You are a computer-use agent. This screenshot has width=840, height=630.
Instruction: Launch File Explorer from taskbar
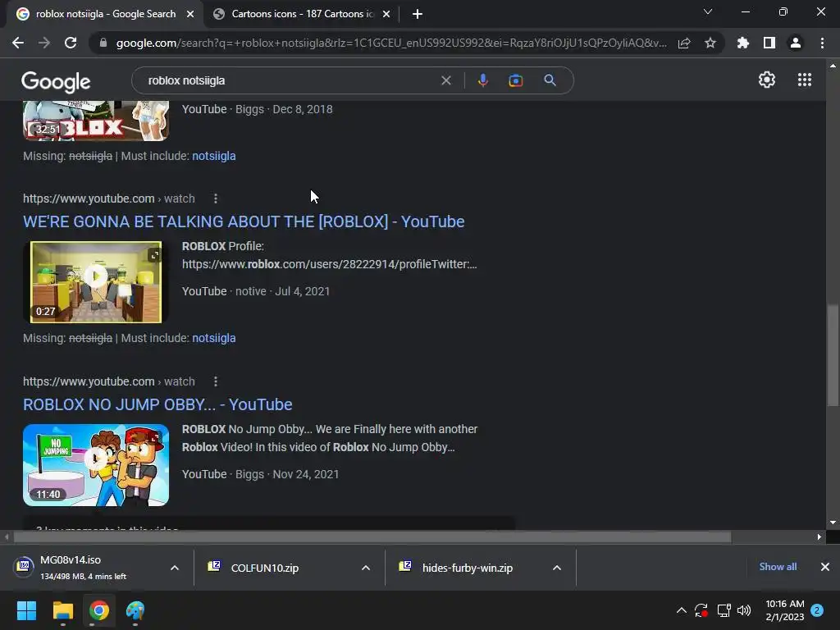(62, 610)
